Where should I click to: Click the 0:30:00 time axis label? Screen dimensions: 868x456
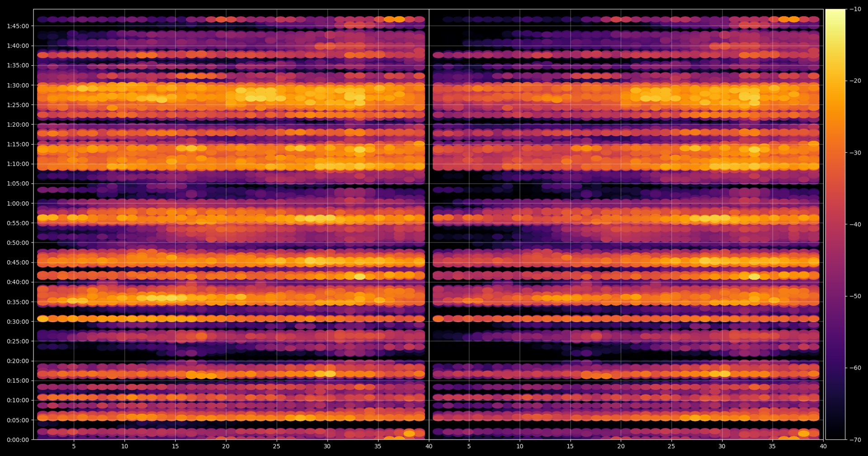point(18,322)
